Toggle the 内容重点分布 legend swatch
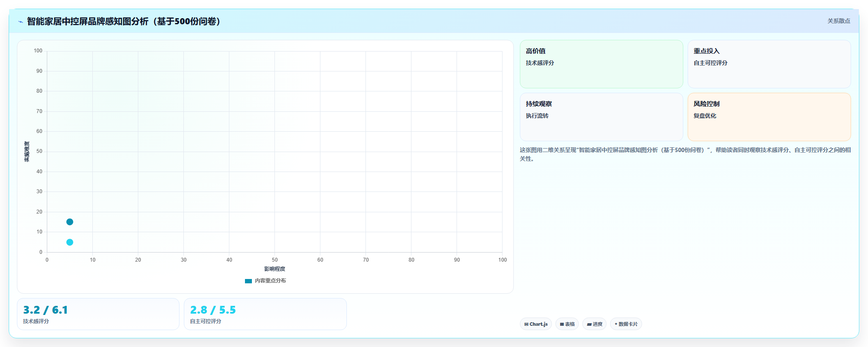Viewport: 868px width, 347px height. (248, 281)
